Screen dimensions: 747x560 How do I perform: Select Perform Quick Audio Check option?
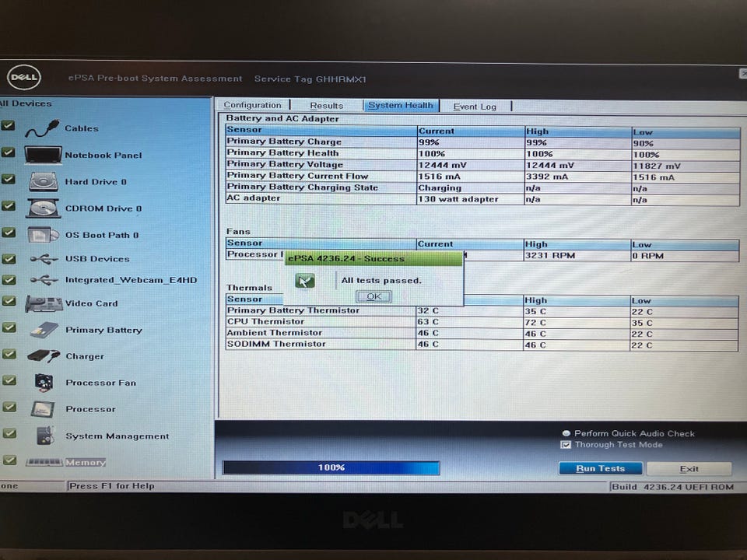point(566,433)
